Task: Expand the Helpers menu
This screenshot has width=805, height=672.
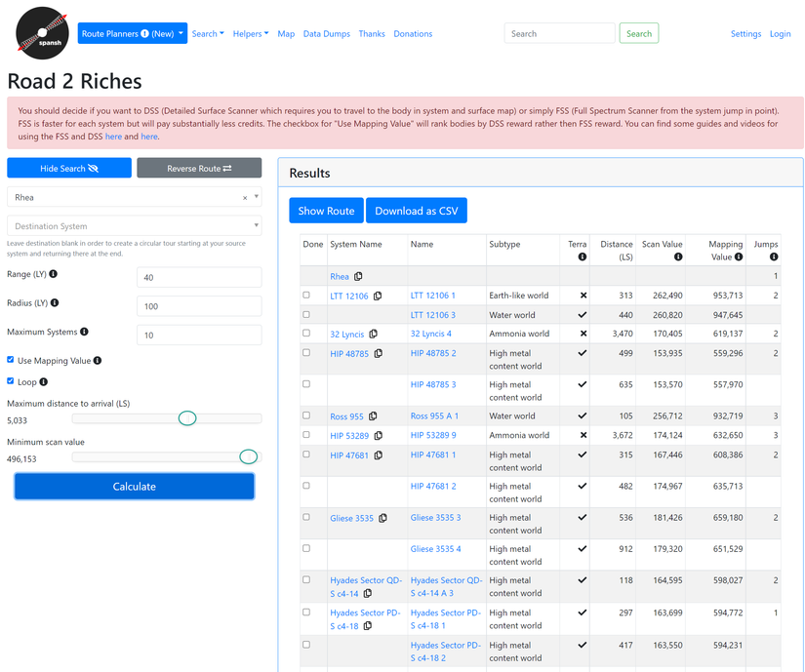Action: [x=251, y=33]
